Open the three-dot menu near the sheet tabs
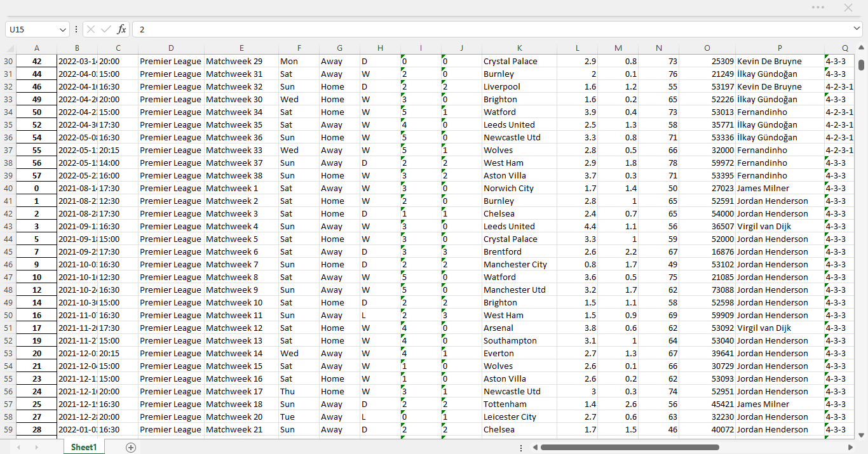The image size is (868, 454). click(x=521, y=447)
